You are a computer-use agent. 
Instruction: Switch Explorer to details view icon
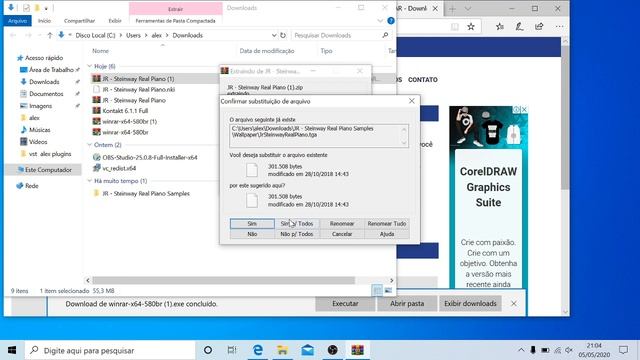coord(378,291)
